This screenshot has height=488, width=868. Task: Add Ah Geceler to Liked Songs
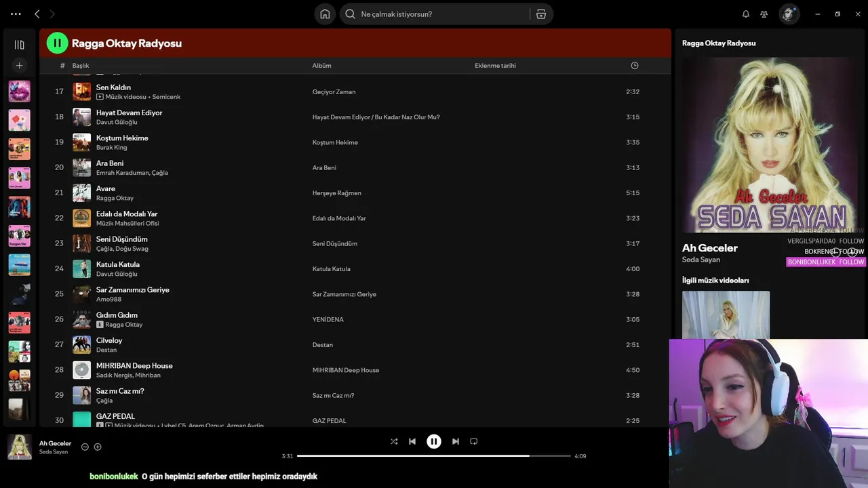click(x=98, y=447)
